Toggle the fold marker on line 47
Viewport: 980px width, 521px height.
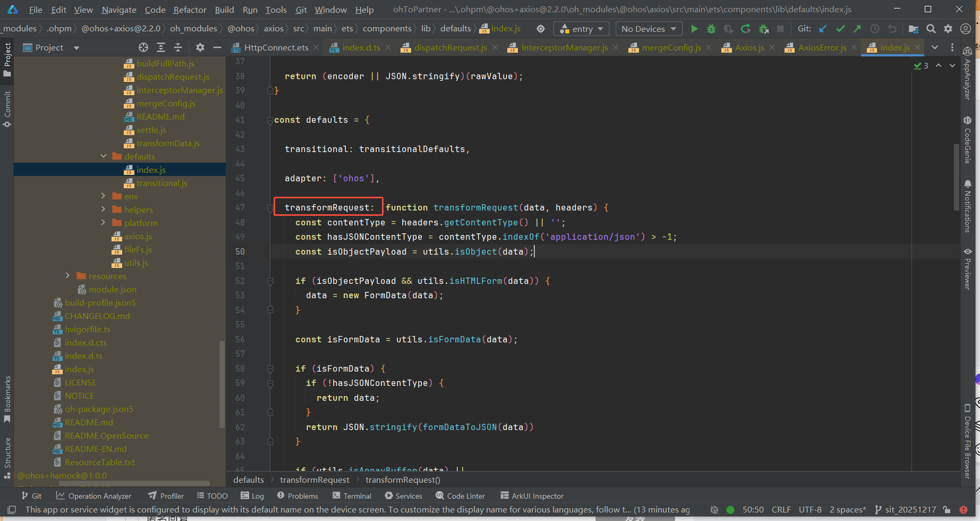[x=270, y=208]
